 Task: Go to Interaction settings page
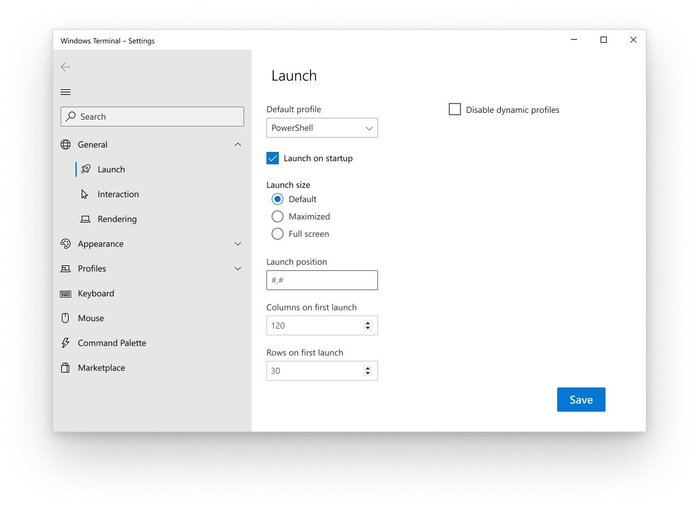[x=117, y=194]
